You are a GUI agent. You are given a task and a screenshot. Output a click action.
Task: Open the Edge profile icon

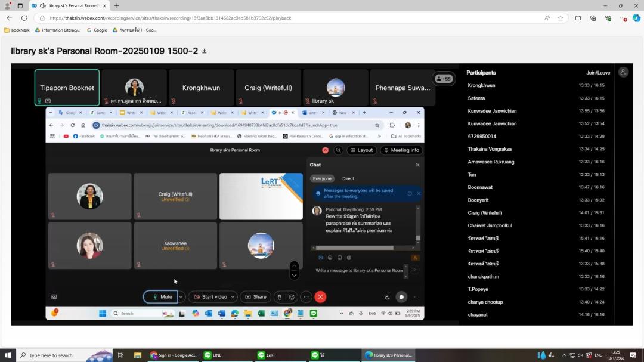[7, 6]
